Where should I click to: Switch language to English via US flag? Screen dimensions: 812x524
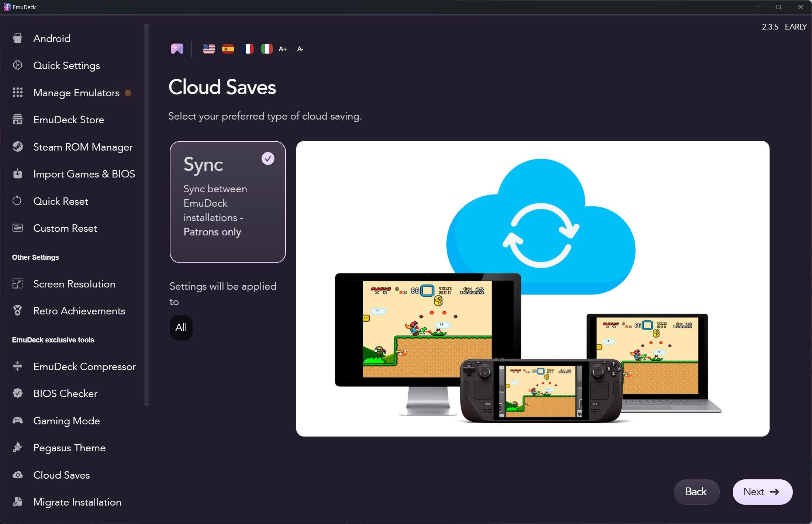click(x=209, y=49)
